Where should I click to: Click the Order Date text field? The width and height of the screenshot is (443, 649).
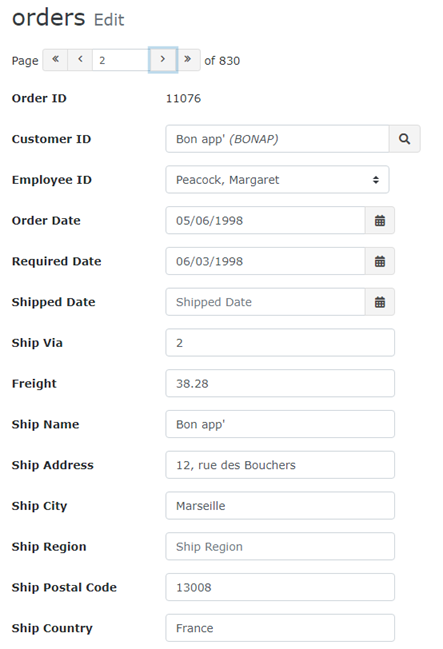265,221
